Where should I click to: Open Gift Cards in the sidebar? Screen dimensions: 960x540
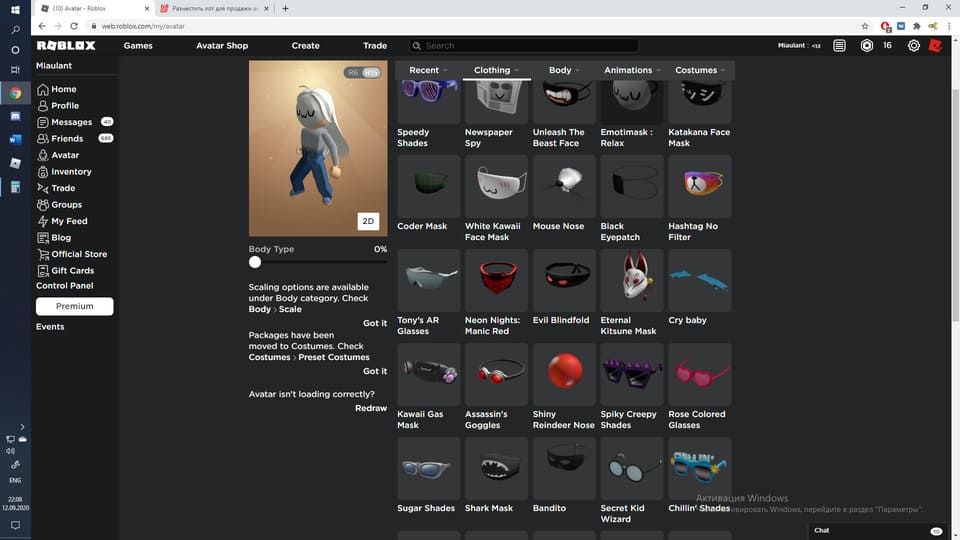tap(72, 270)
